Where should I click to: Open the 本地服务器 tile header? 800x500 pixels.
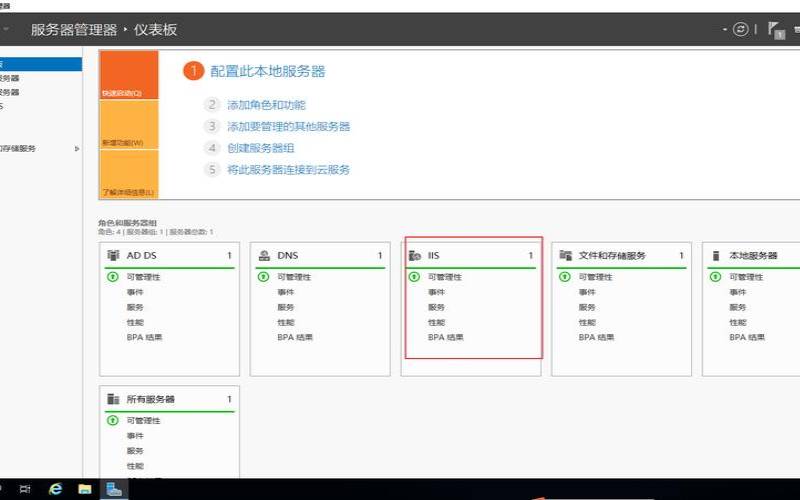pyautogui.click(x=754, y=255)
